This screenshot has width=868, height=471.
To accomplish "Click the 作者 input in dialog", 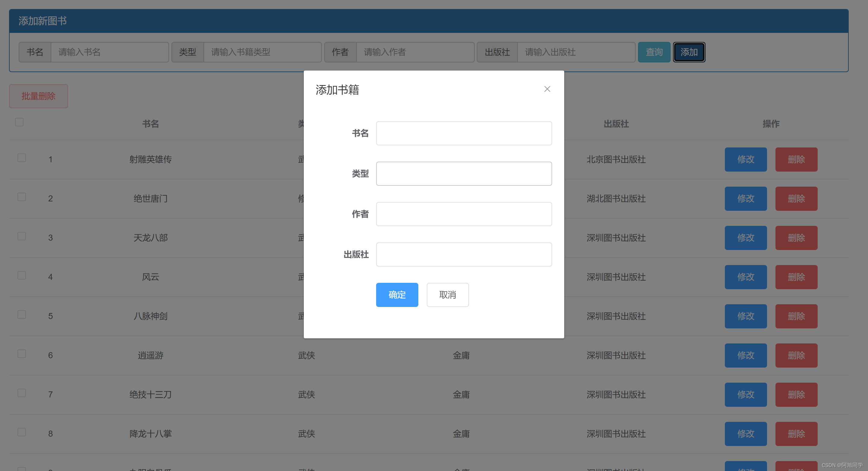I will coord(464,214).
